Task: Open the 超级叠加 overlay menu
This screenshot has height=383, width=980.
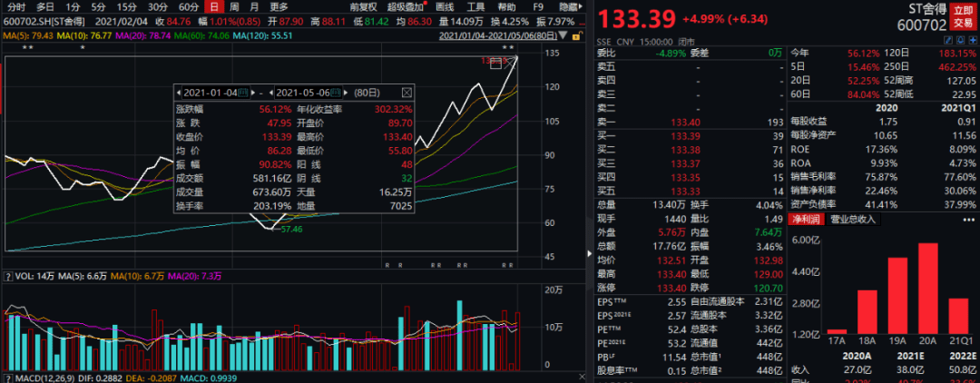Action: (x=407, y=7)
